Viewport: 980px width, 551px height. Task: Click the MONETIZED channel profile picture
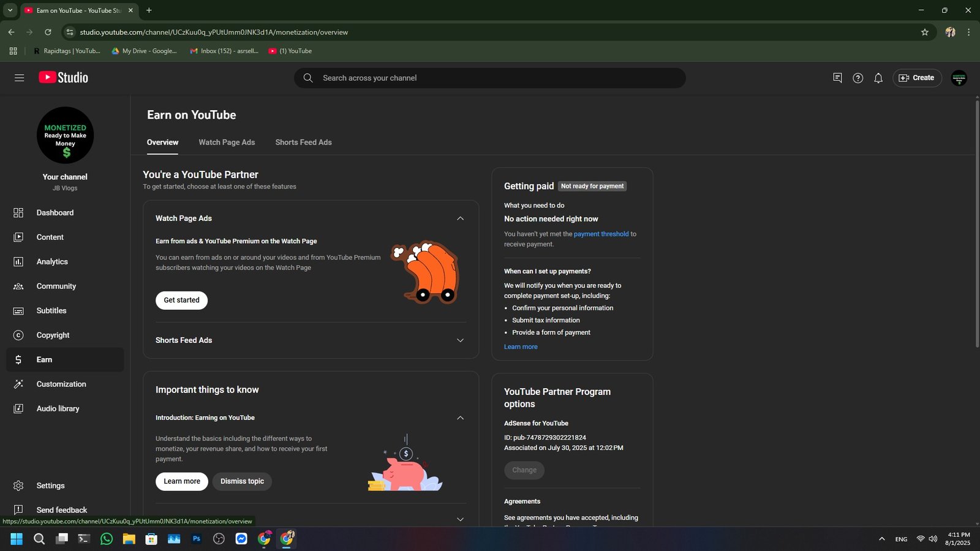[65, 135]
